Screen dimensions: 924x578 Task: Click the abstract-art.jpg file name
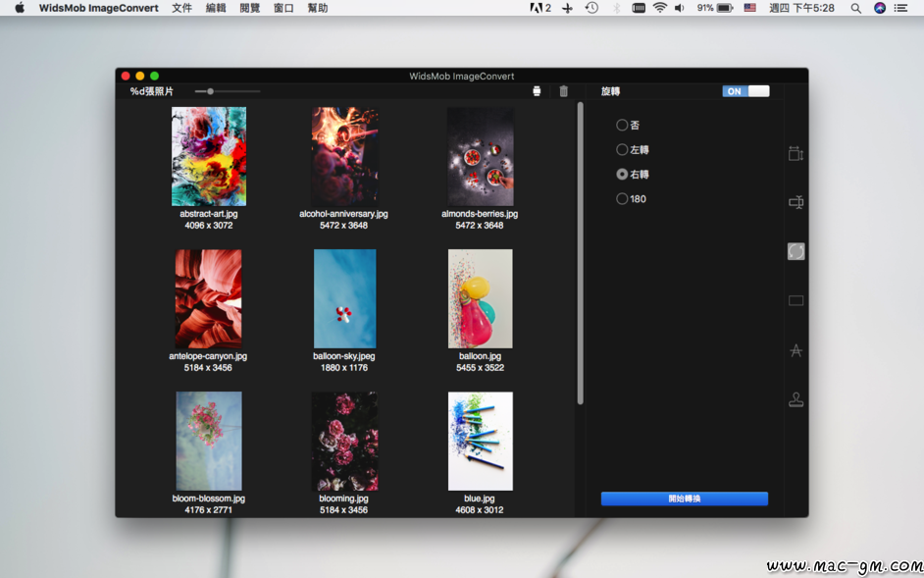[x=209, y=214]
